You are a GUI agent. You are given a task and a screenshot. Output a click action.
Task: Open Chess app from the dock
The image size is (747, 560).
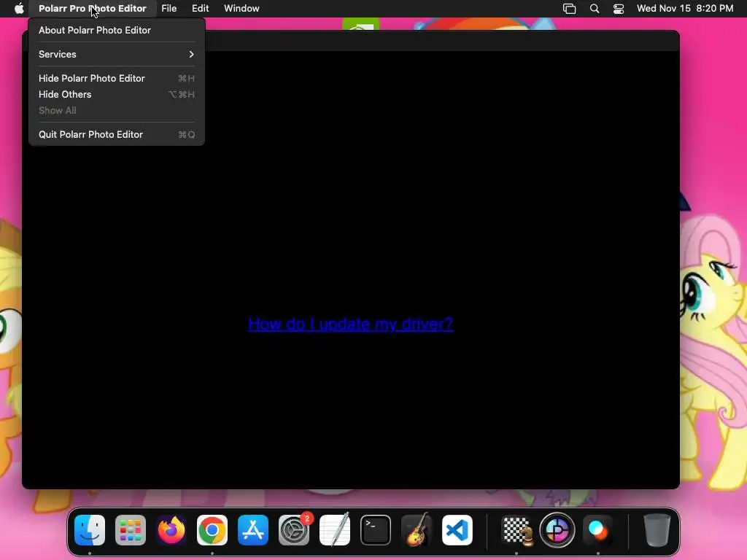517,530
